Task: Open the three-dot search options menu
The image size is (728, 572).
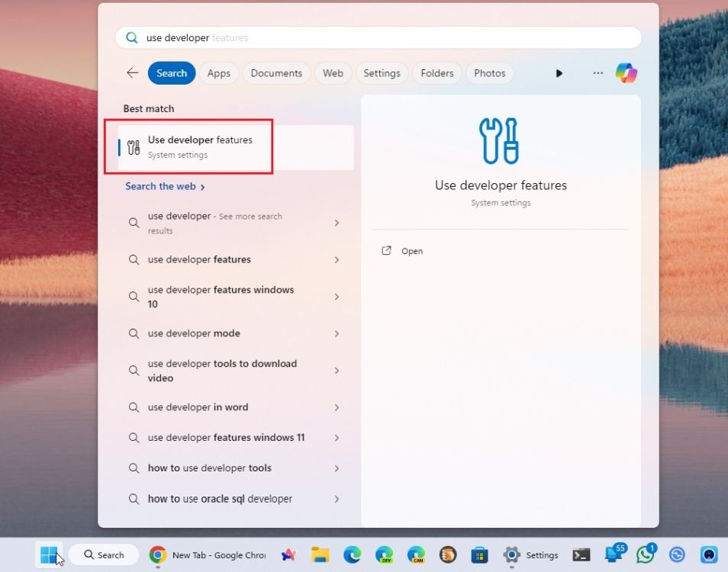Action: pos(598,72)
